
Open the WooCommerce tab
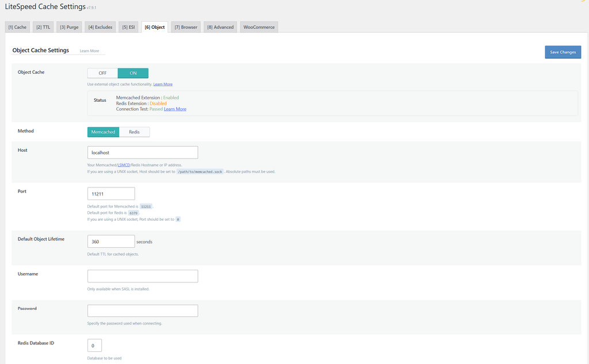259,27
